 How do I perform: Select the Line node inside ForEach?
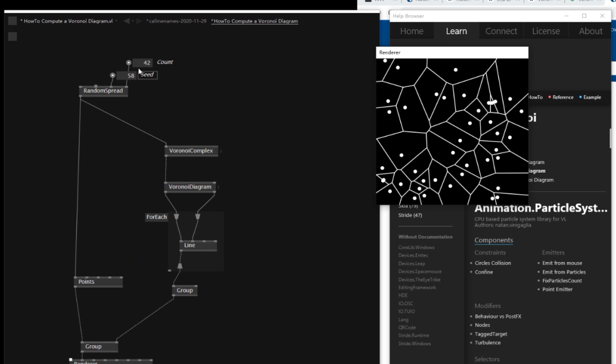click(x=198, y=245)
